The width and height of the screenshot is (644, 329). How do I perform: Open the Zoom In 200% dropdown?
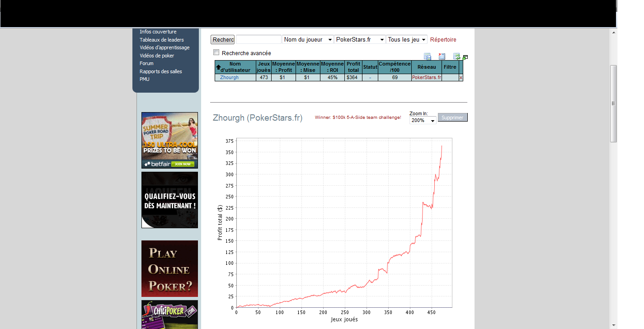pos(423,121)
